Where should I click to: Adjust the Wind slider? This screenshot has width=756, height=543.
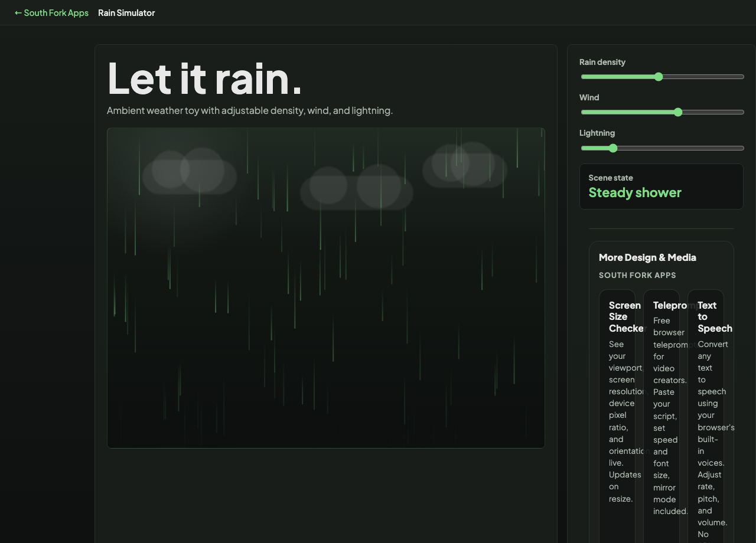click(662, 112)
